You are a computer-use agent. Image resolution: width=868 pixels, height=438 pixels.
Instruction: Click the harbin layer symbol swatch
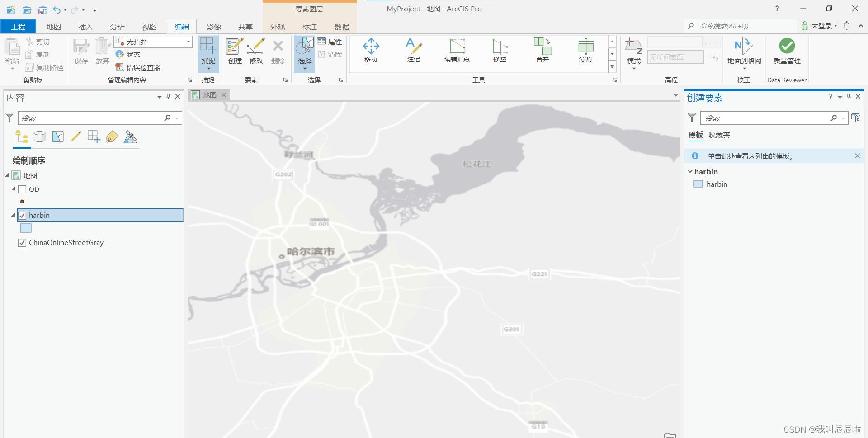click(26, 228)
